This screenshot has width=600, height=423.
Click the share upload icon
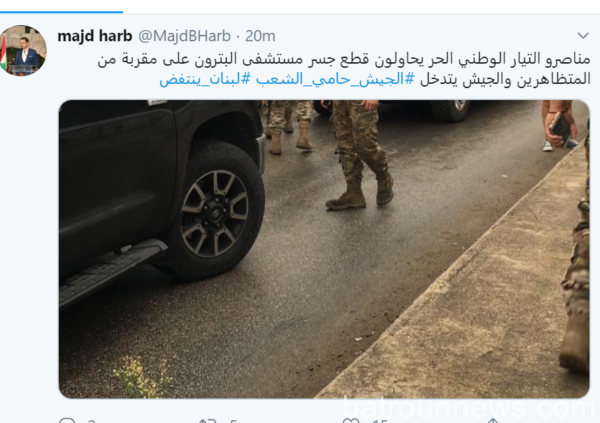(x=492, y=420)
